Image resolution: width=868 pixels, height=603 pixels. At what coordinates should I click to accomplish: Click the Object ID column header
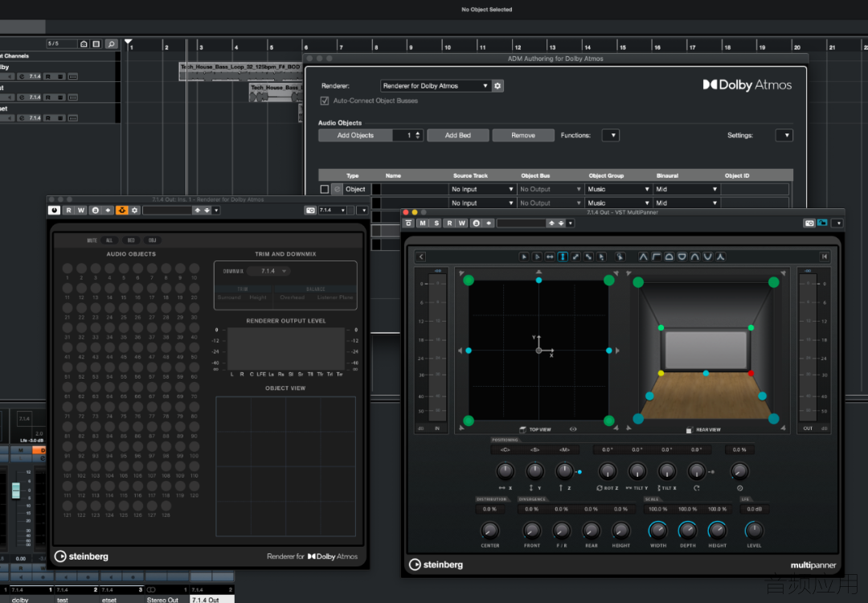click(737, 175)
